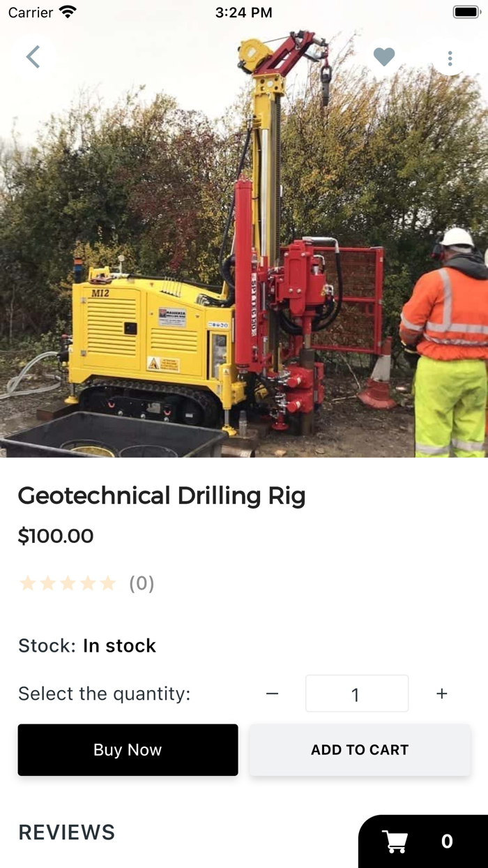488x868 pixels.
Task: Select the second rating star
Action: point(47,583)
